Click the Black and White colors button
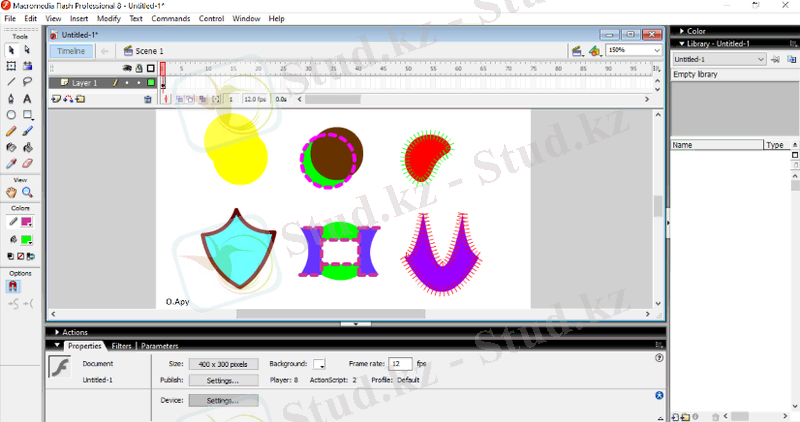The height and width of the screenshot is (422, 800). click(11, 256)
